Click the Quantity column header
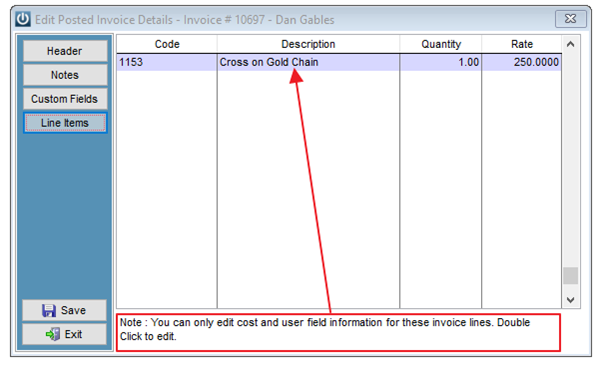This screenshot has height=370, width=602. (441, 44)
